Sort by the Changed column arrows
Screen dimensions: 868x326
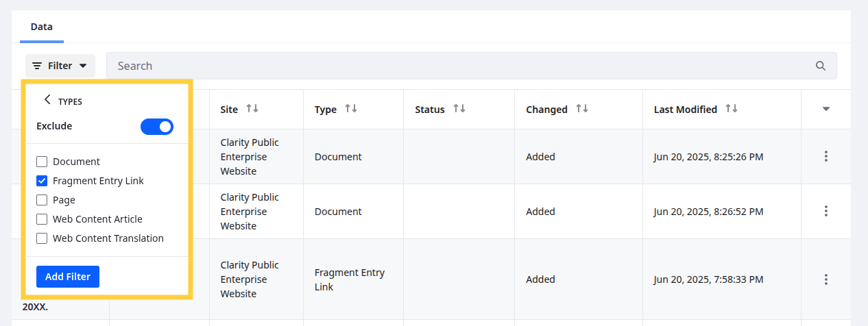coord(582,109)
